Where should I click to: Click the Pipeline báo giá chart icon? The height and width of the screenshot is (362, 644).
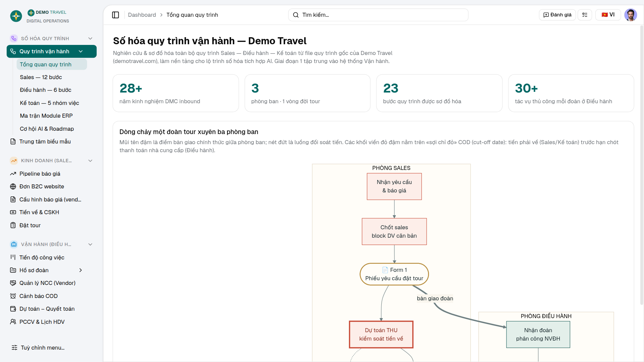point(13,174)
